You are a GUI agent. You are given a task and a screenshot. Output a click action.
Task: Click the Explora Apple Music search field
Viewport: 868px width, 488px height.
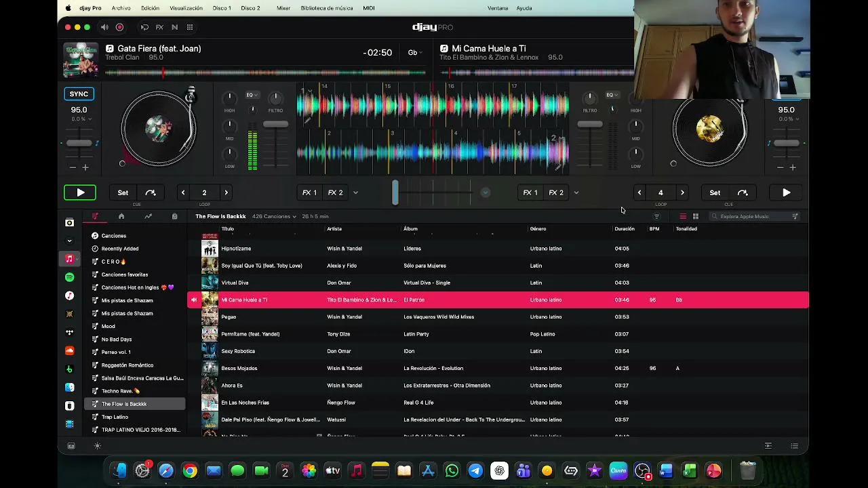[x=755, y=216]
